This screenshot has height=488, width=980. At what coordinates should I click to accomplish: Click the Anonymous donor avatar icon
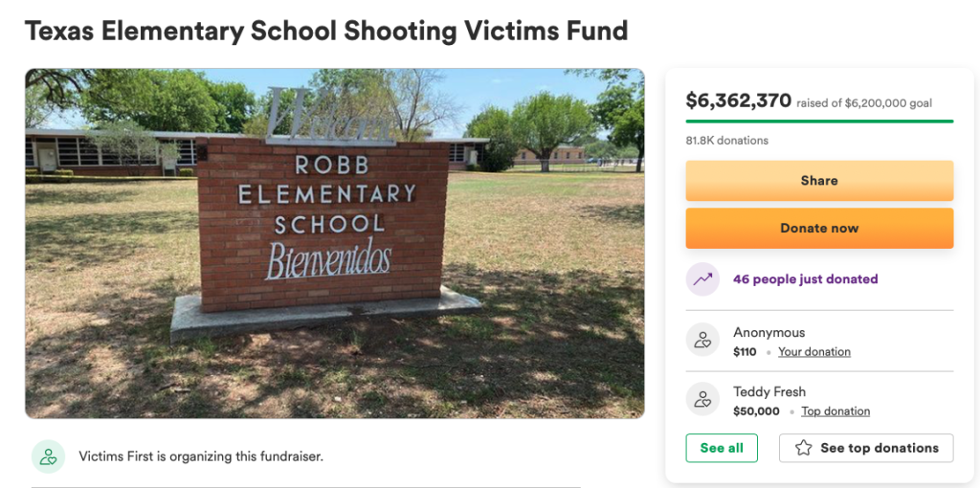[702, 340]
